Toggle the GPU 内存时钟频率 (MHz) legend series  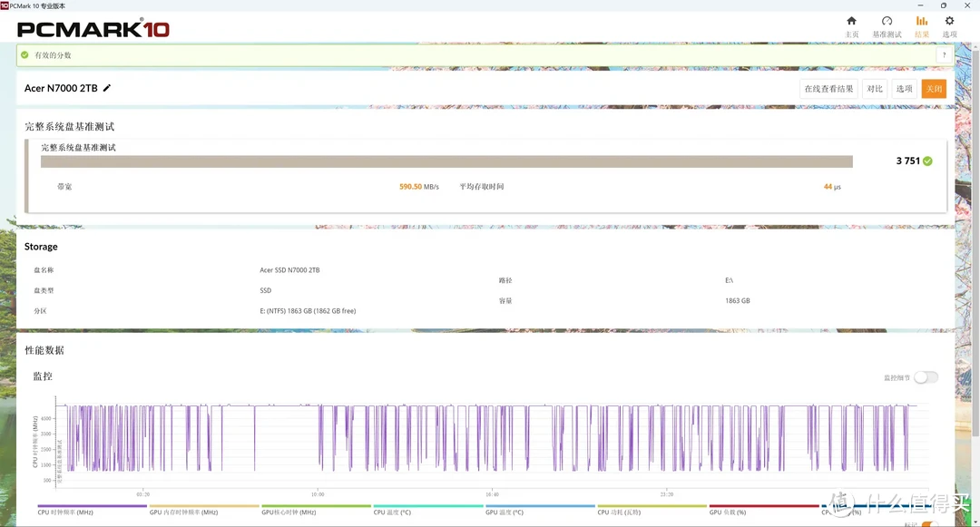click(204, 510)
